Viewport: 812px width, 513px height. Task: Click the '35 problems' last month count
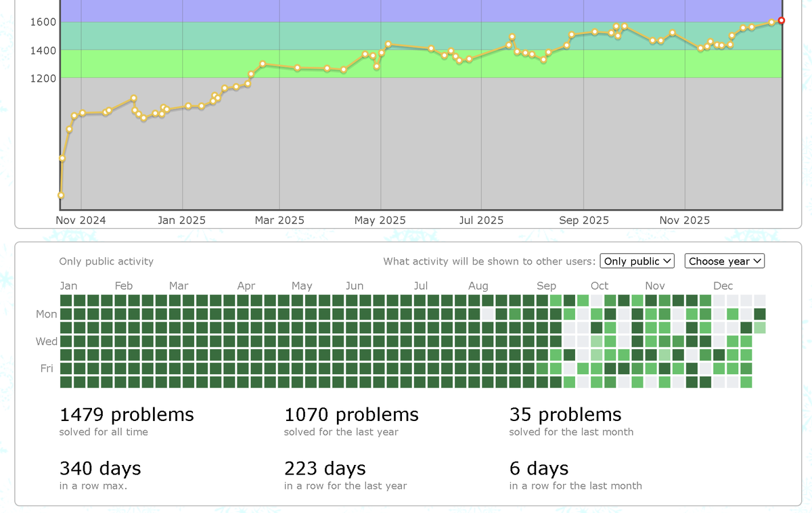565,414
